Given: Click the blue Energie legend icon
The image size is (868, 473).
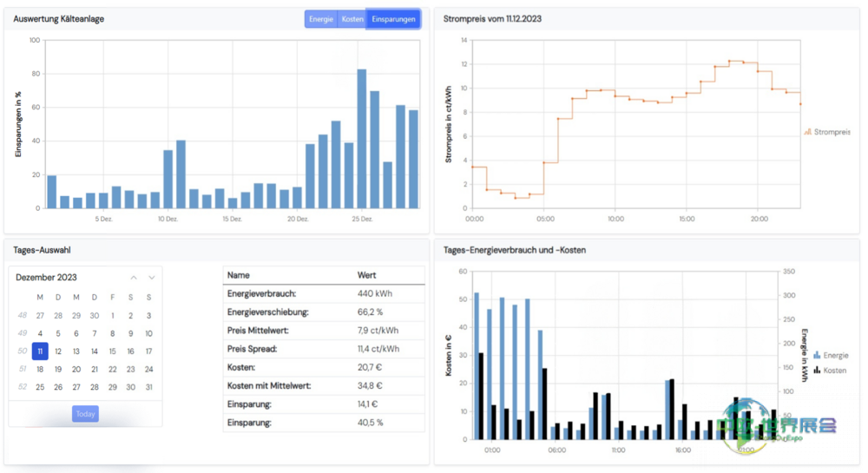Looking at the screenshot, I should 817,355.
